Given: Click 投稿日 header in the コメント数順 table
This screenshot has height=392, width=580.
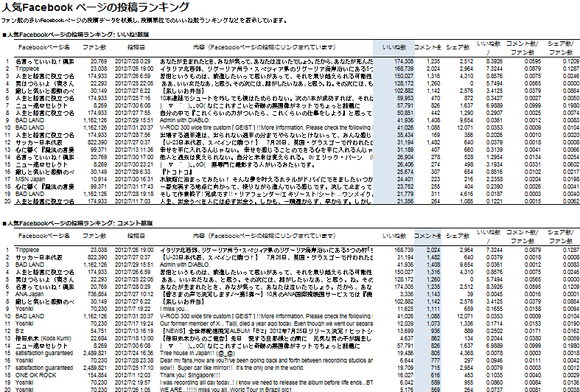Looking at the screenshot, I should 136,236.
